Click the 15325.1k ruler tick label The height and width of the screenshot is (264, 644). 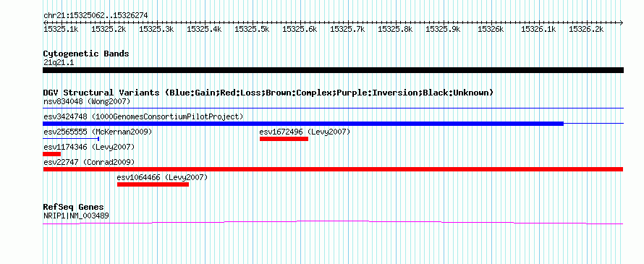[x=61, y=29]
